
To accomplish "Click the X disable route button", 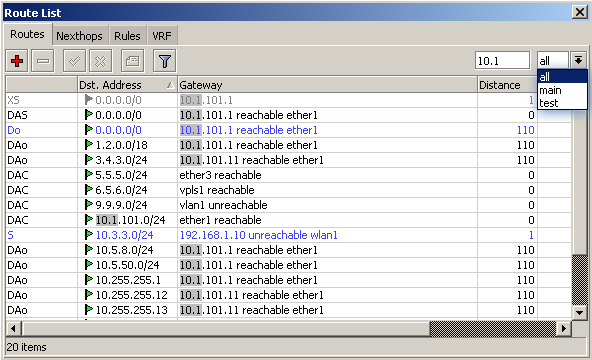I will 100,61.
